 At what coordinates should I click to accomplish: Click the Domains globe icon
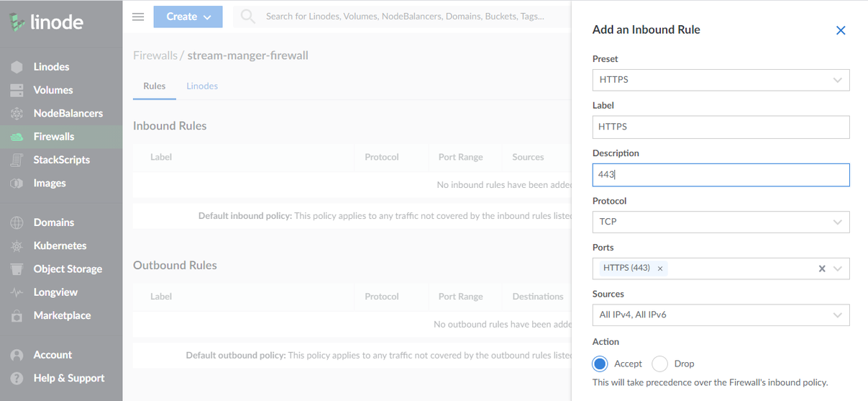pos(17,222)
